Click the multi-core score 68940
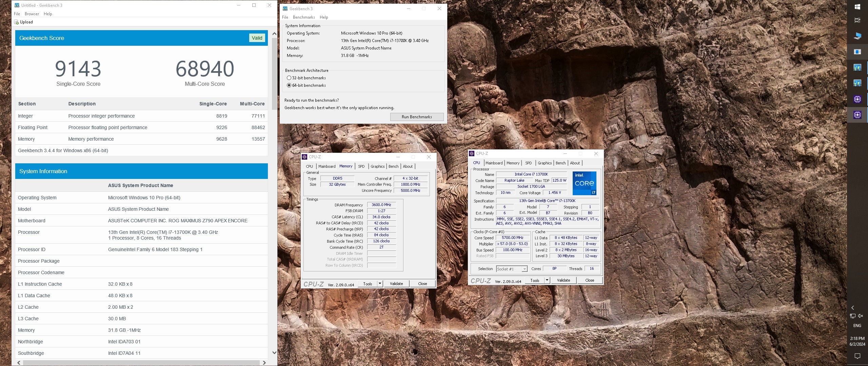The image size is (868, 366). [x=205, y=69]
